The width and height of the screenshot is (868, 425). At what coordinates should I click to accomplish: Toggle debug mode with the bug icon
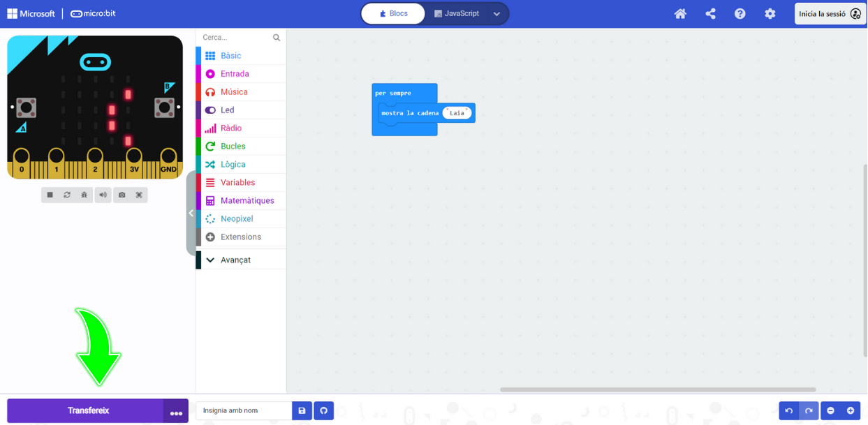(84, 195)
